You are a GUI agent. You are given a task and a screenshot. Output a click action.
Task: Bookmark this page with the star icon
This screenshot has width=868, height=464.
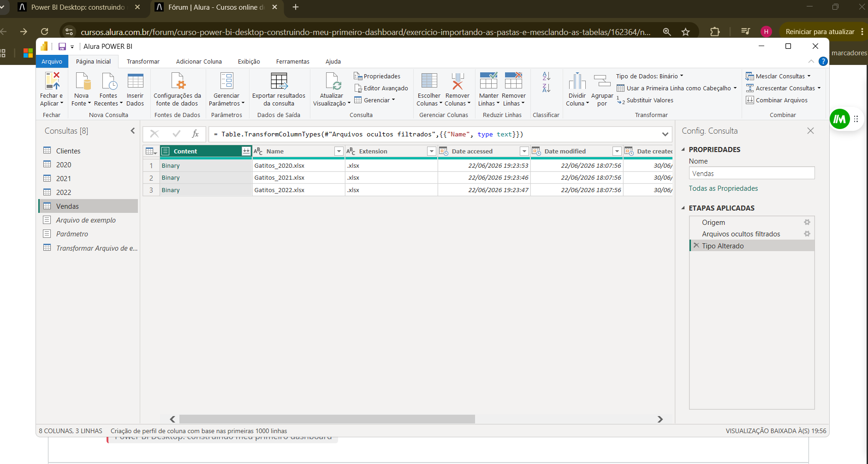click(686, 32)
